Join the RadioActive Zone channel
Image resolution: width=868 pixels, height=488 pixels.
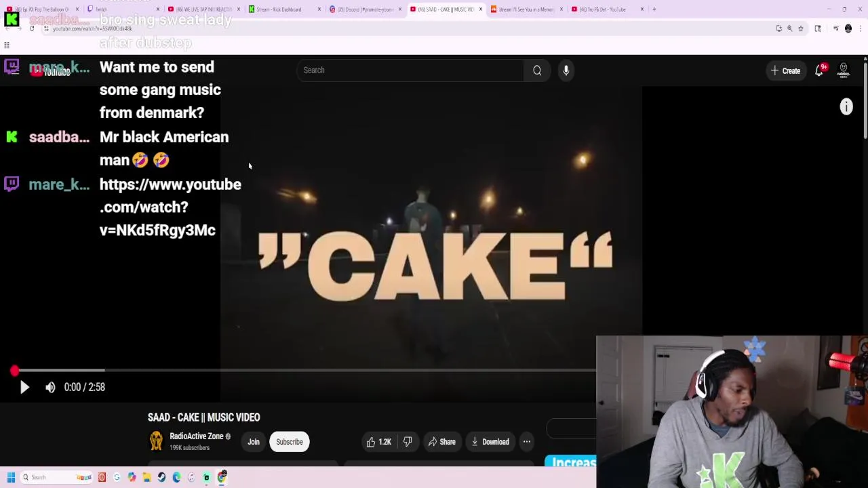click(254, 442)
